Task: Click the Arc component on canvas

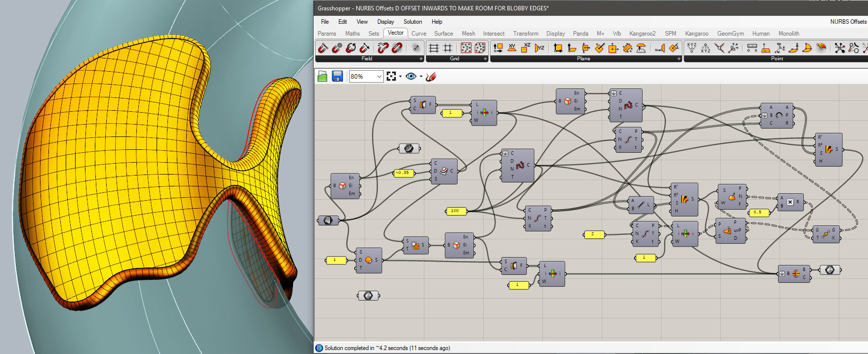Action: (779, 115)
